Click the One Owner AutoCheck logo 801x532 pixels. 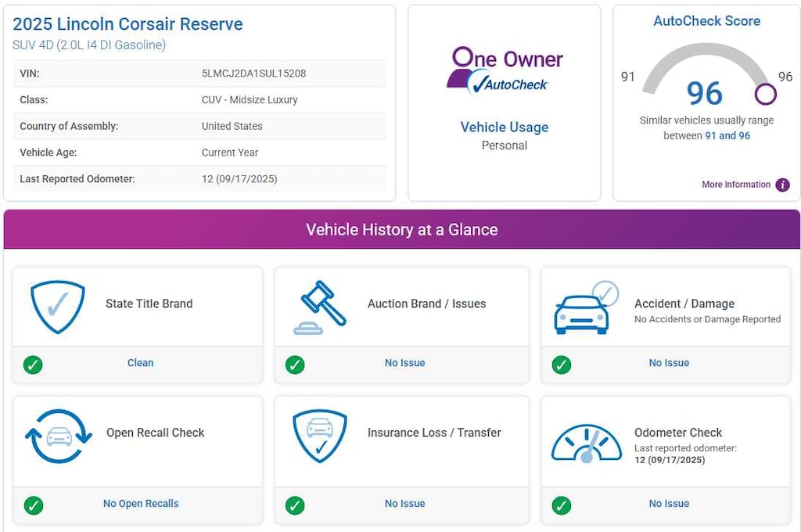[x=505, y=70]
